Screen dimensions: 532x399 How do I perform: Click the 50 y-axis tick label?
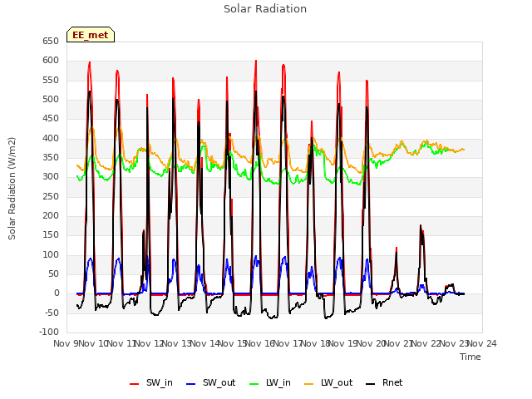pos(53,273)
